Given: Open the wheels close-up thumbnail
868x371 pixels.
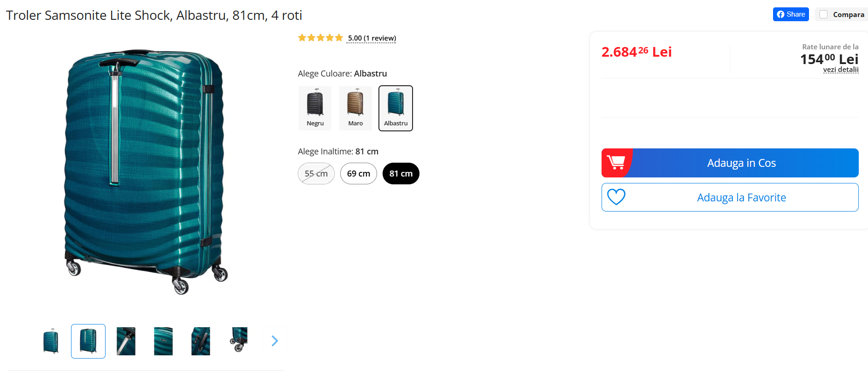Looking at the screenshot, I should click(x=239, y=341).
